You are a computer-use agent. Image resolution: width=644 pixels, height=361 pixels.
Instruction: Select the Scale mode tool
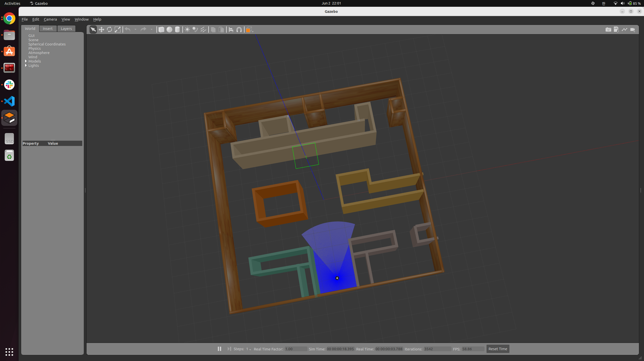[117, 30]
